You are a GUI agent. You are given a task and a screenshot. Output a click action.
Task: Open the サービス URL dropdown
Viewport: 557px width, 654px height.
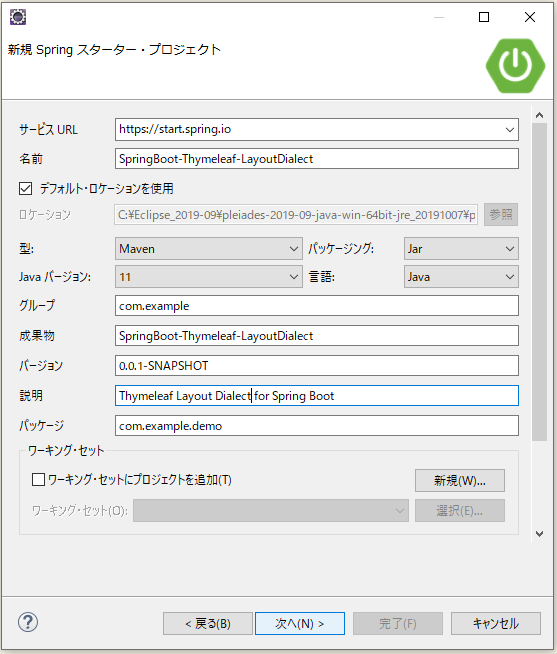(509, 129)
